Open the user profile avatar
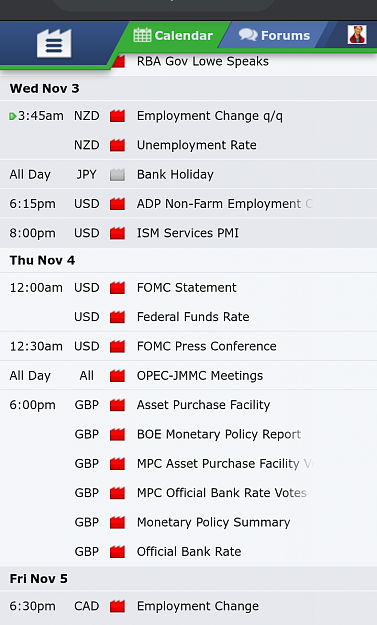377x625 pixels. click(357, 35)
